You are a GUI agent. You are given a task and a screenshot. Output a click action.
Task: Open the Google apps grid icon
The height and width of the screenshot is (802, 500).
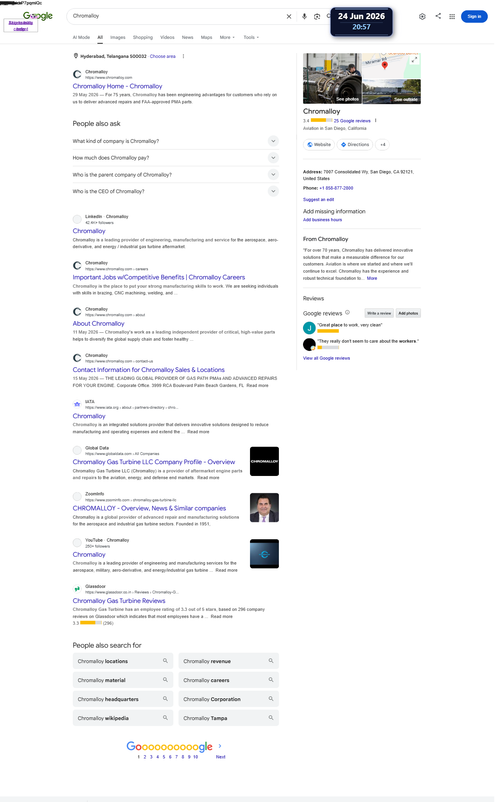[x=452, y=16]
